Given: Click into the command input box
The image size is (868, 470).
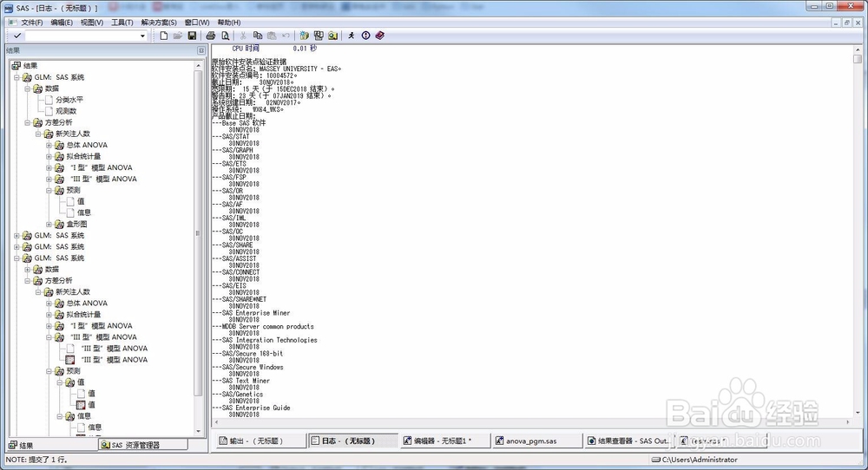Looking at the screenshot, I should 82,36.
